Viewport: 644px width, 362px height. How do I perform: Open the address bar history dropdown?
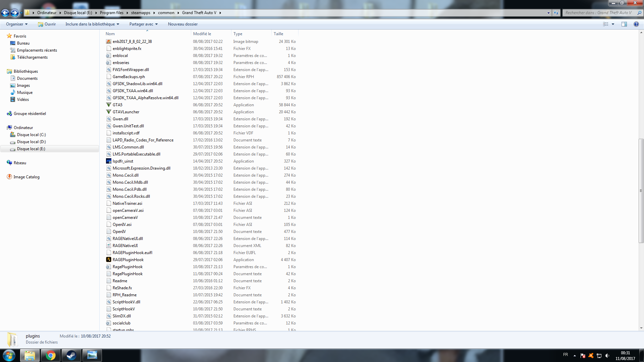[548, 13]
